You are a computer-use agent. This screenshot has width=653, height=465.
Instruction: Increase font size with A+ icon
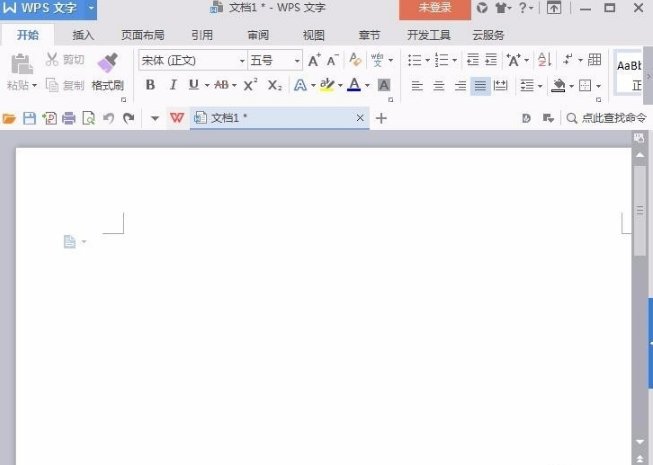[314, 60]
